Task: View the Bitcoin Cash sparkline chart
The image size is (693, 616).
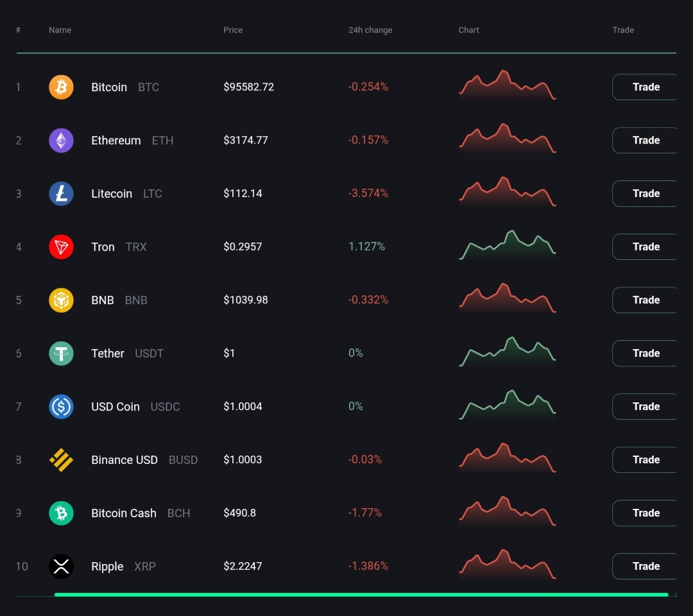Action: point(508,511)
